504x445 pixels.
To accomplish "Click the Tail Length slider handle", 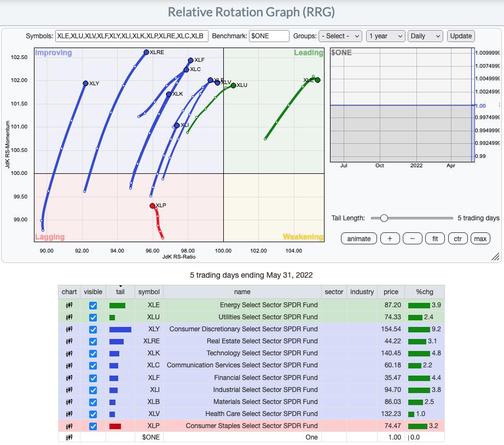I will [x=384, y=218].
